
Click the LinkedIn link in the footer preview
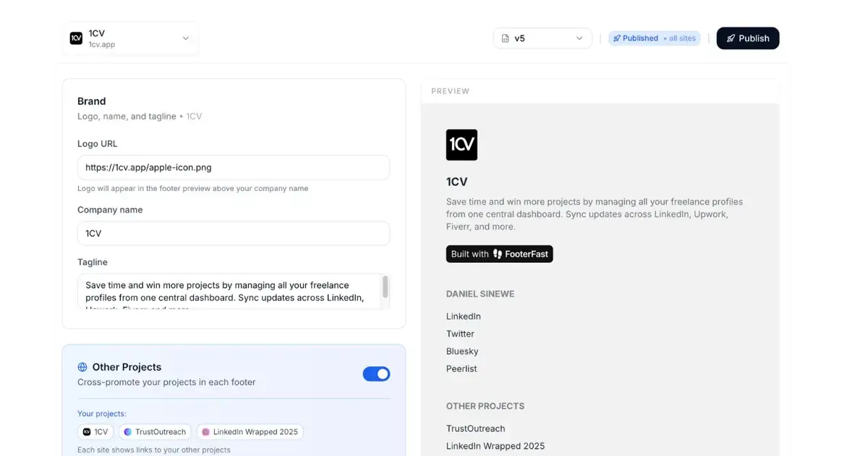click(463, 316)
